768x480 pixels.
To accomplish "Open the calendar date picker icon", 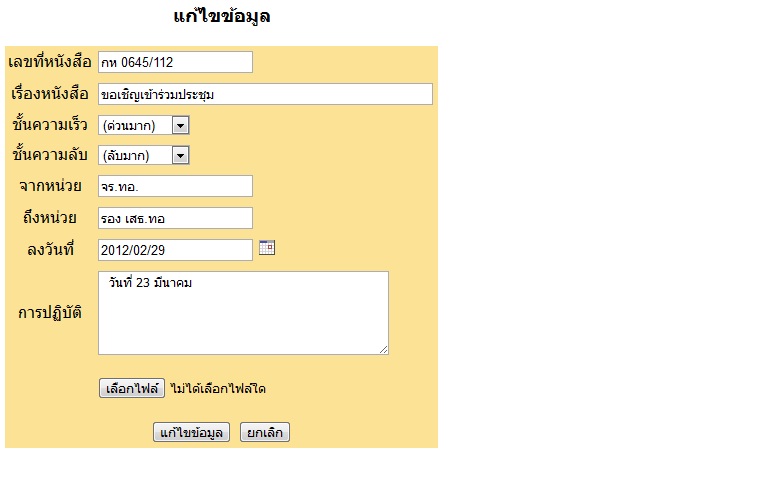I will click(x=267, y=248).
